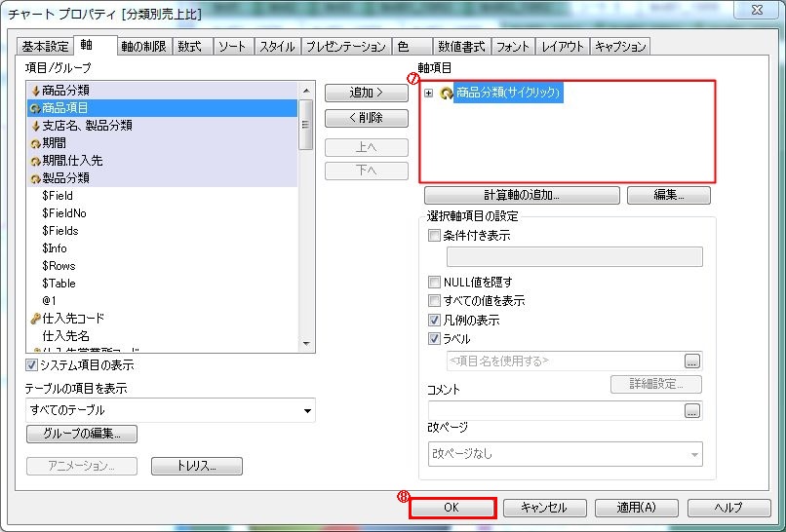
Task: Click the drill-down arrow icon beside 商品分類
Action: (35, 91)
